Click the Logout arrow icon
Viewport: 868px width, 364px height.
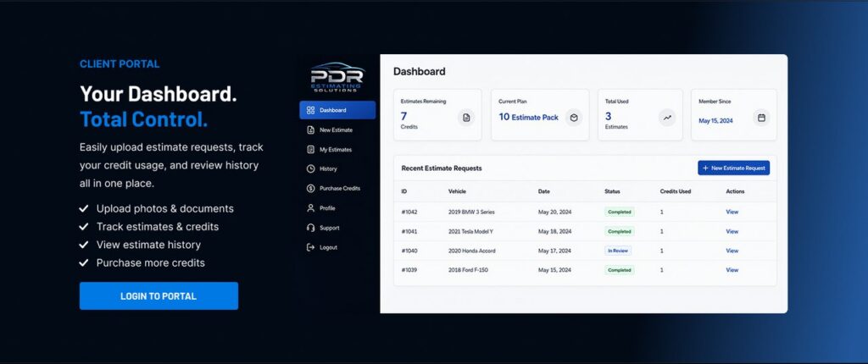[310, 247]
